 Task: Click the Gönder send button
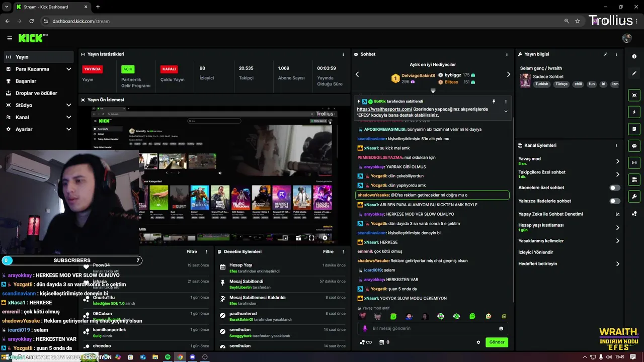point(497,342)
